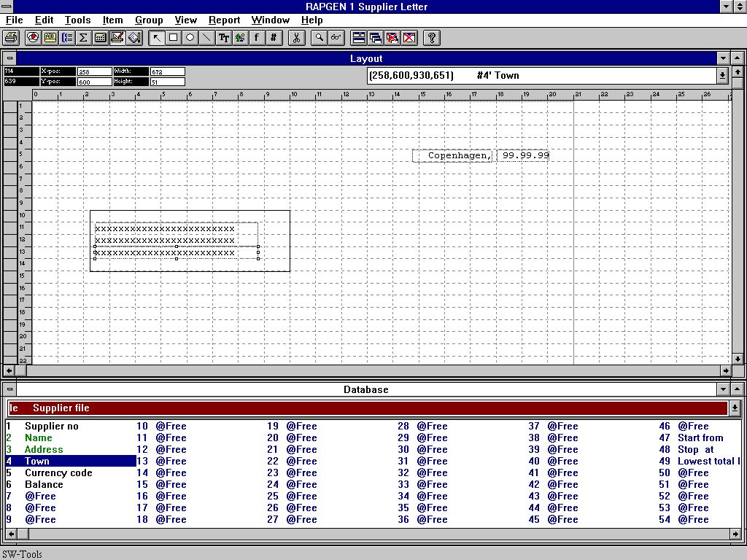Open help with question mark icon
Screen dimensions: 747x560
point(431,37)
